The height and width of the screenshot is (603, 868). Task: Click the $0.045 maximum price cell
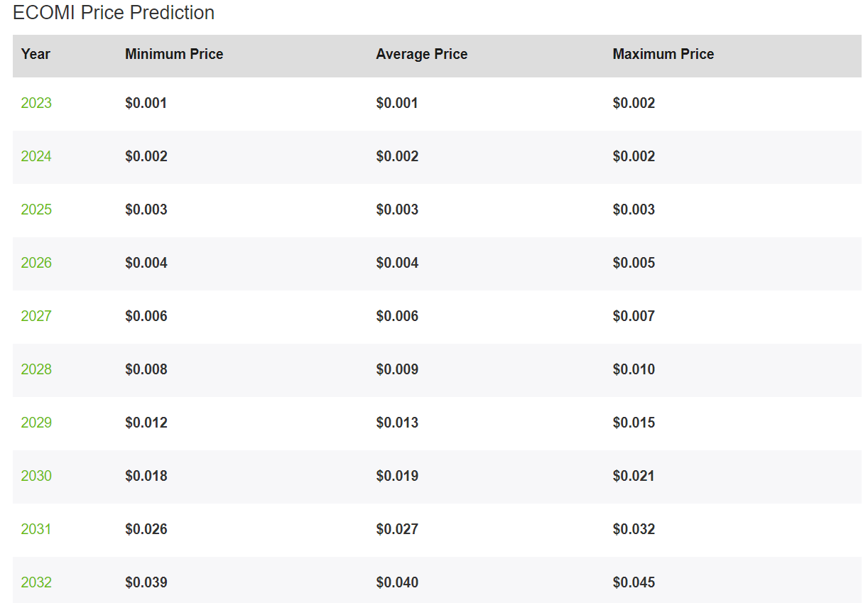634,582
